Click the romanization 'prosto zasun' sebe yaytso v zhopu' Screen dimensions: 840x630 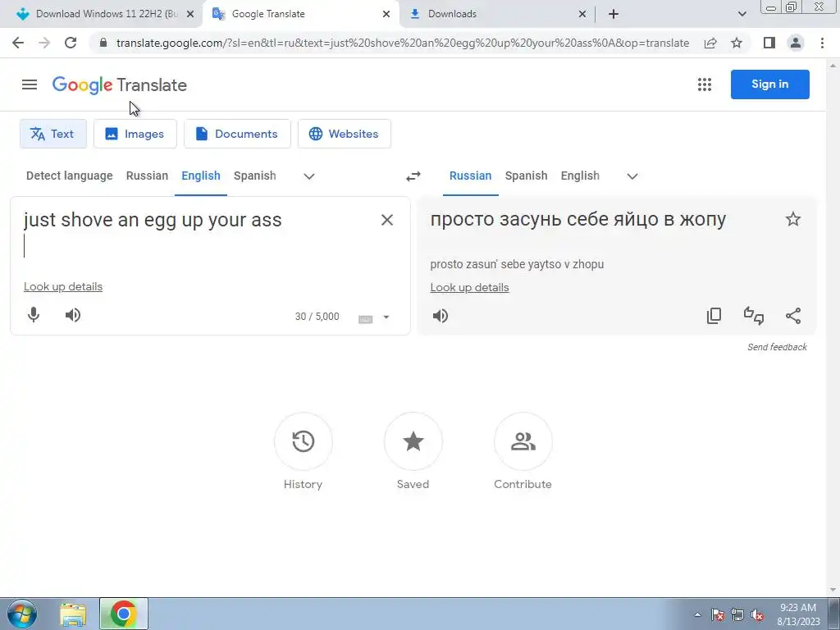(x=517, y=264)
